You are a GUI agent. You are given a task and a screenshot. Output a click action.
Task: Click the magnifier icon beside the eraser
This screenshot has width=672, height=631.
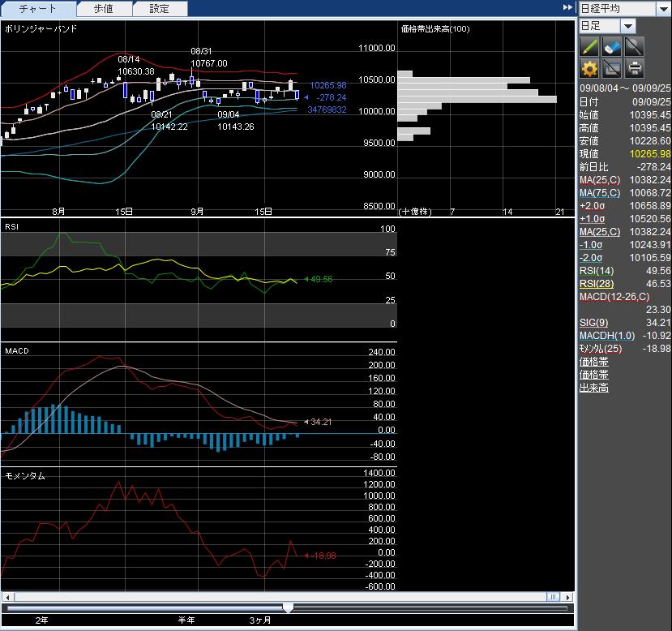click(635, 47)
